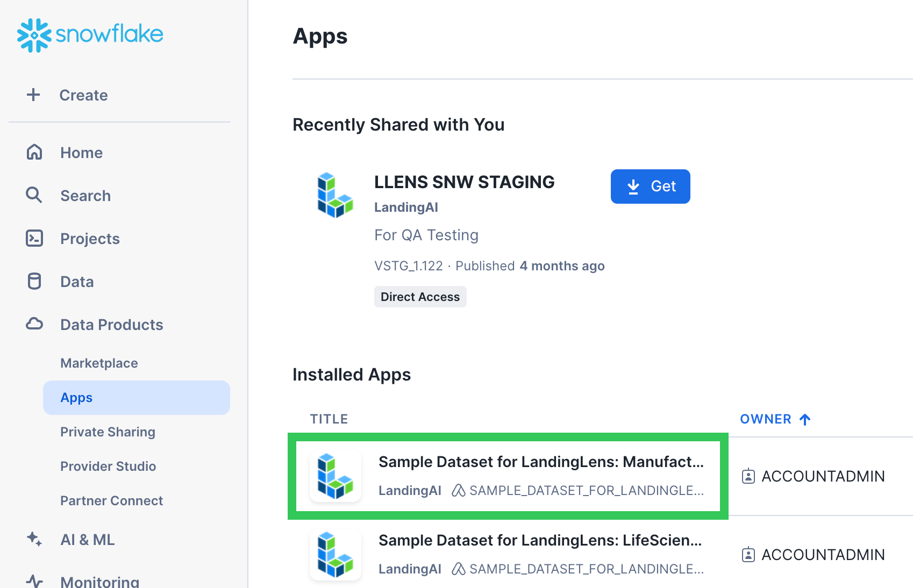
Task: Go to Private Sharing
Action: point(108,432)
